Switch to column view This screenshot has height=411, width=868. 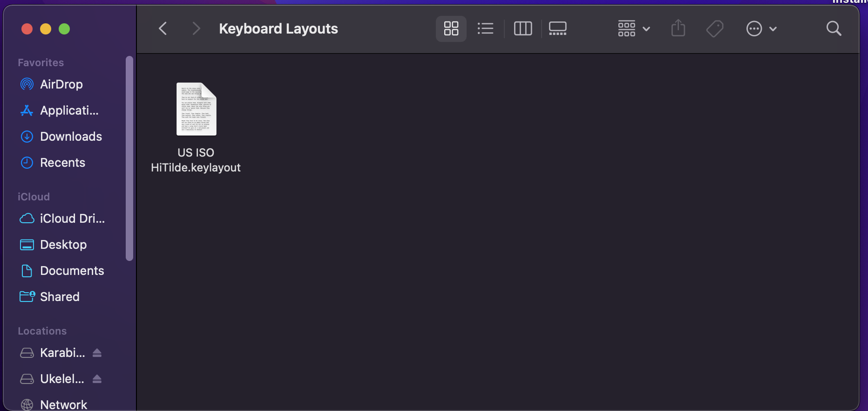pyautogui.click(x=522, y=29)
